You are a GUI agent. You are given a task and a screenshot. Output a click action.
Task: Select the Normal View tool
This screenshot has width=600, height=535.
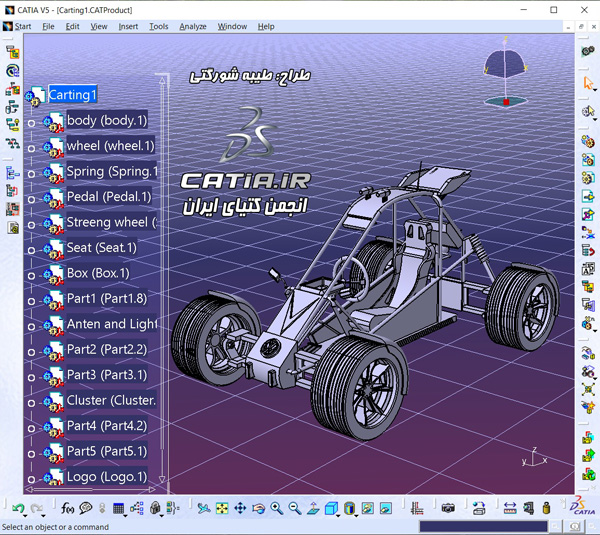tap(313, 508)
